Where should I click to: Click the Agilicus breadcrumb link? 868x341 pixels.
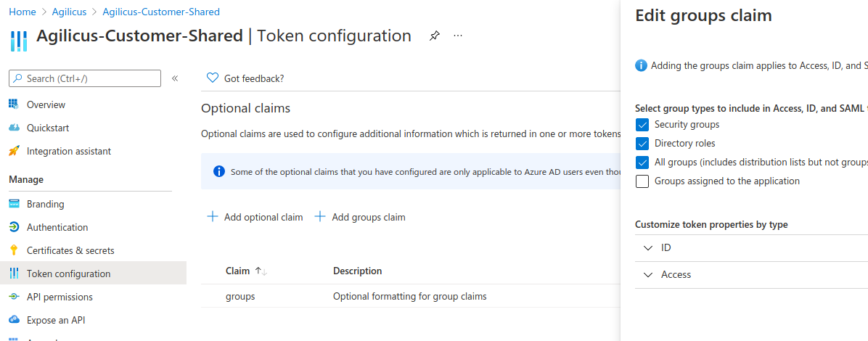click(69, 12)
